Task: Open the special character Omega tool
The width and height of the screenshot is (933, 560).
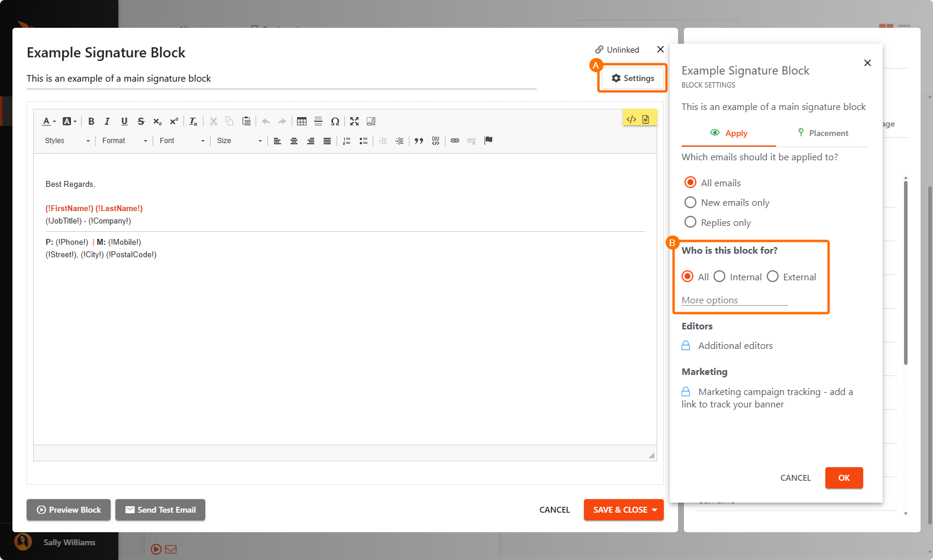Action: [x=335, y=121]
